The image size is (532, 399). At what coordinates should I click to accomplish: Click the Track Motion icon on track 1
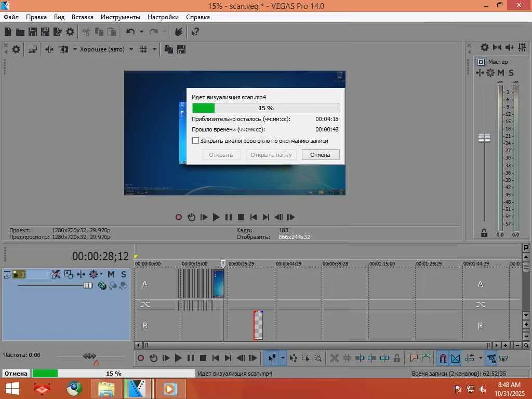tap(69, 274)
